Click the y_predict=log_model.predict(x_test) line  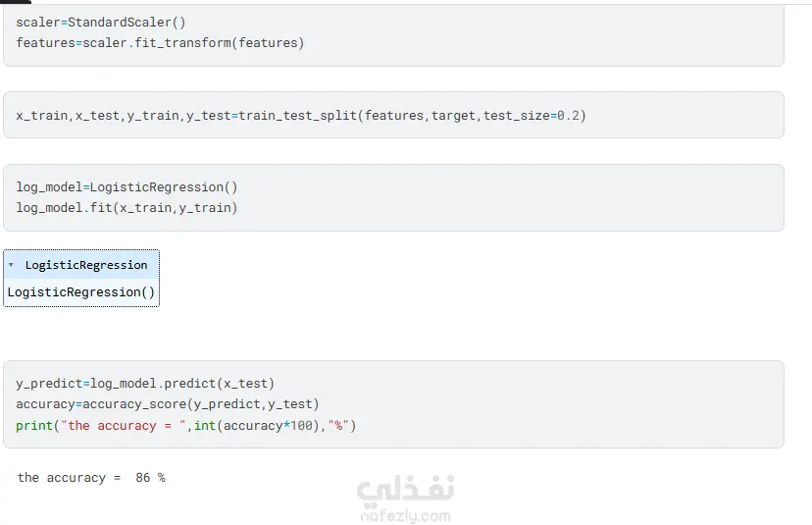[x=145, y=383]
